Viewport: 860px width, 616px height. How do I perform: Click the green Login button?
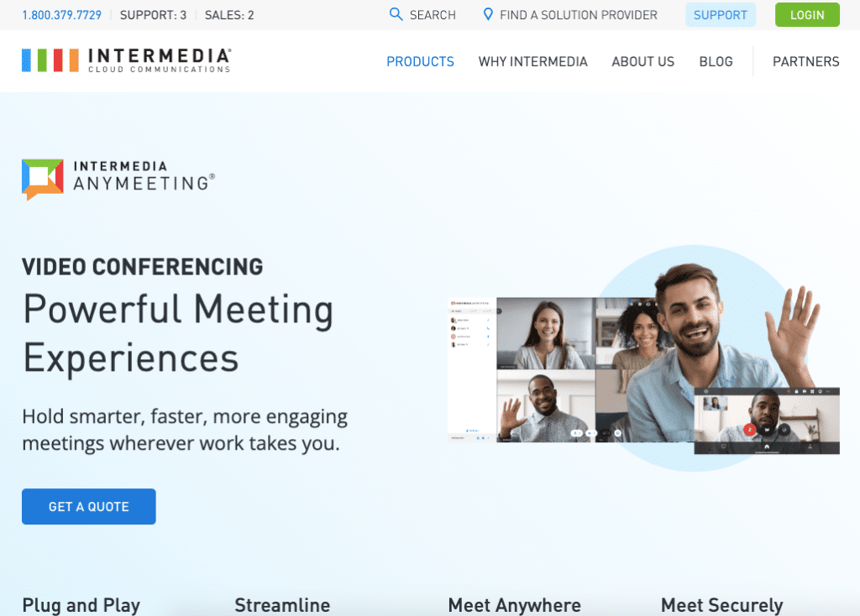click(x=807, y=15)
